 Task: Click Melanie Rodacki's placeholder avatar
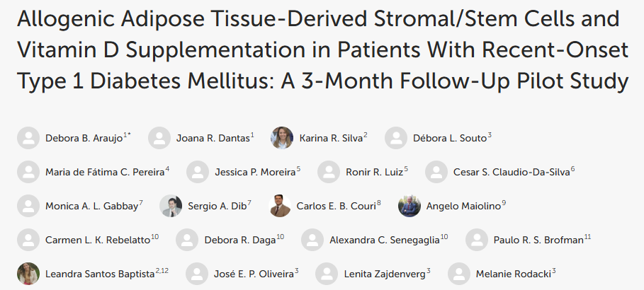(459, 274)
